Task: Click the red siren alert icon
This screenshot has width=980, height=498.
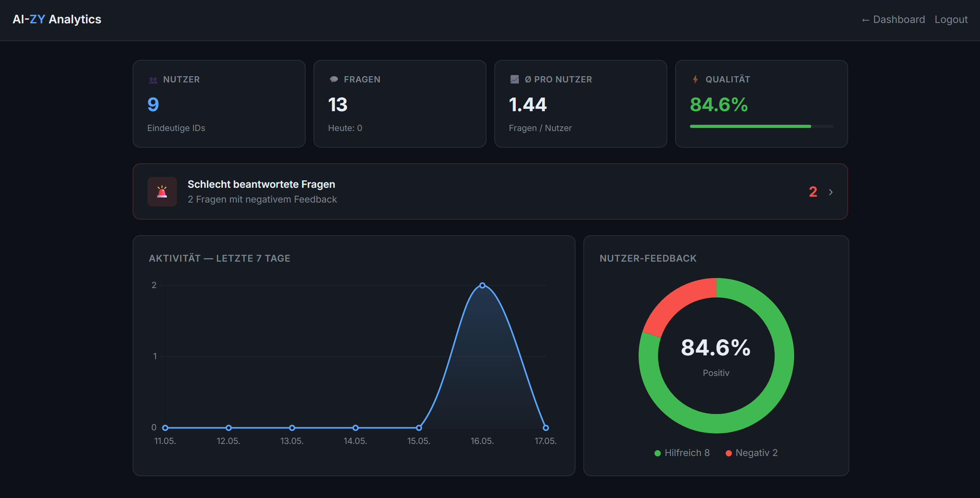Action: point(162,192)
